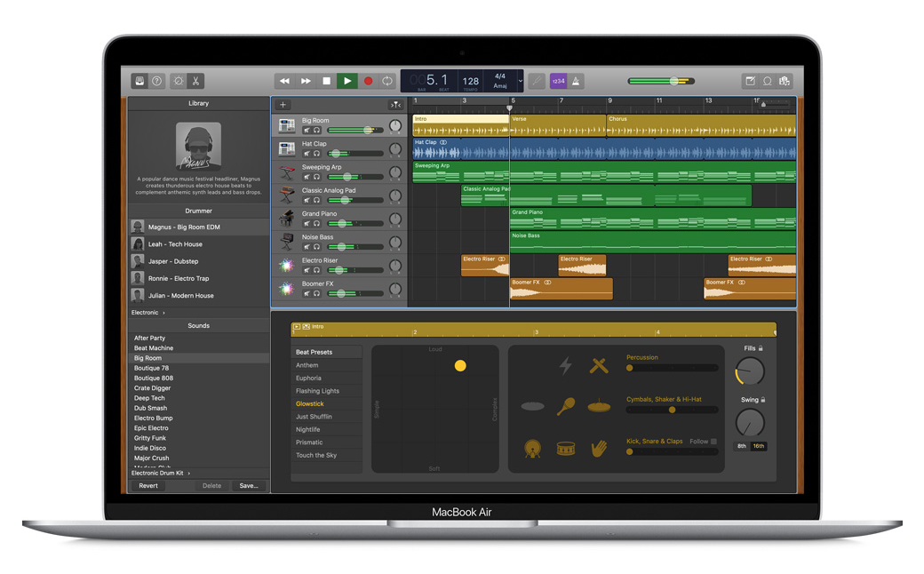Open the Loop Browser button
Image resolution: width=924 pixels, height=574 pixels.
(768, 81)
